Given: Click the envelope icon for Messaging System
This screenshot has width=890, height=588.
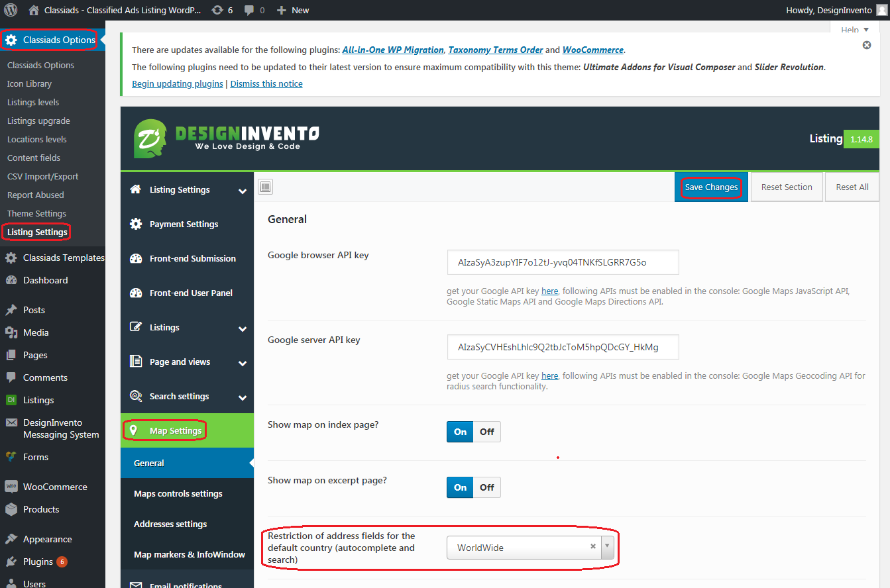Looking at the screenshot, I should (x=11, y=422).
